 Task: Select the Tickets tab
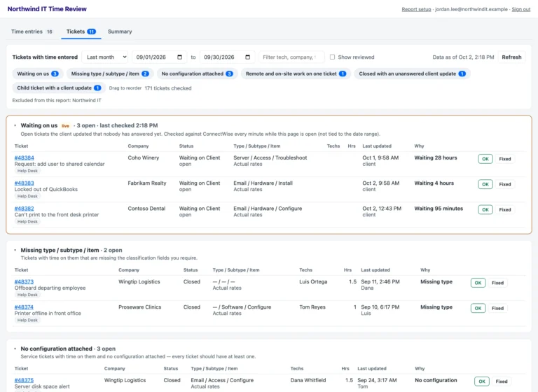[x=81, y=31]
